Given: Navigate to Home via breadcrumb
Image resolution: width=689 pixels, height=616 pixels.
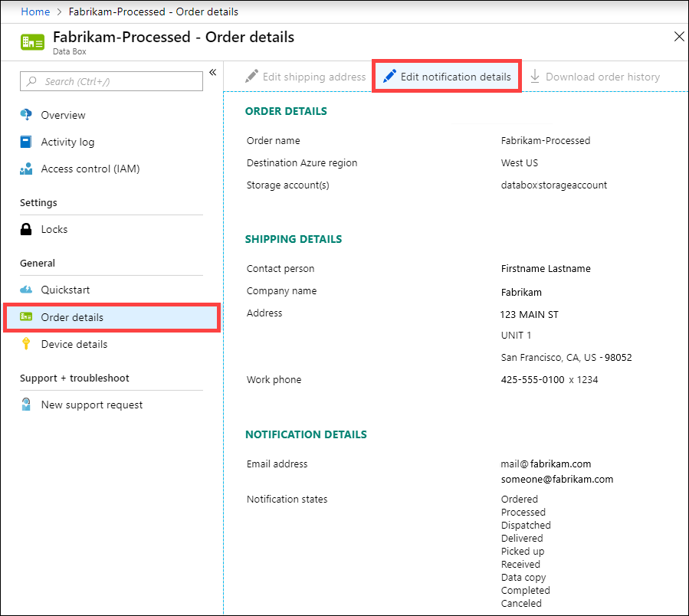Looking at the screenshot, I should point(35,11).
